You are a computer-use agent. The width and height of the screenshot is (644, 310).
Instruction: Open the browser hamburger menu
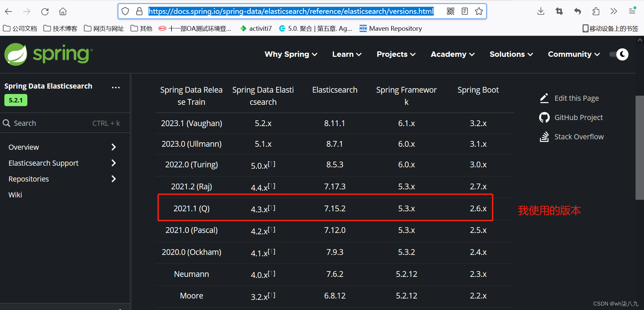[632, 10]
